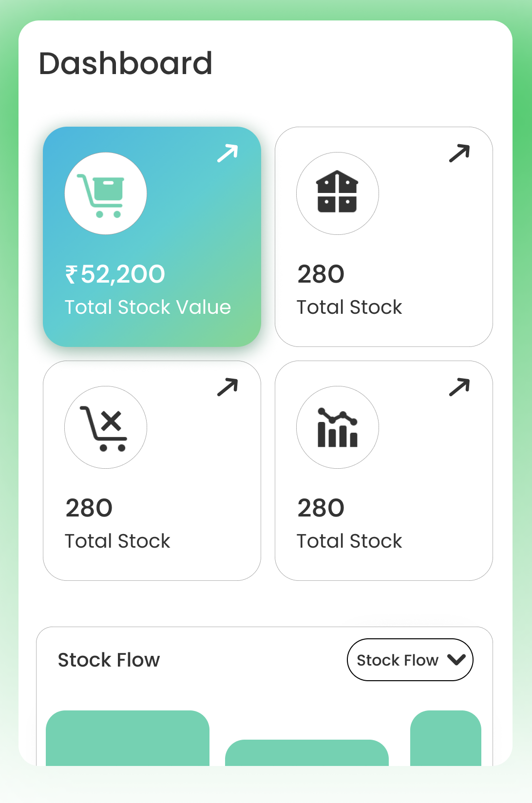Viewport: 532px width, 803px height.
Task: Click the arrow on the chart card
Action: click(x=459, y=387)
